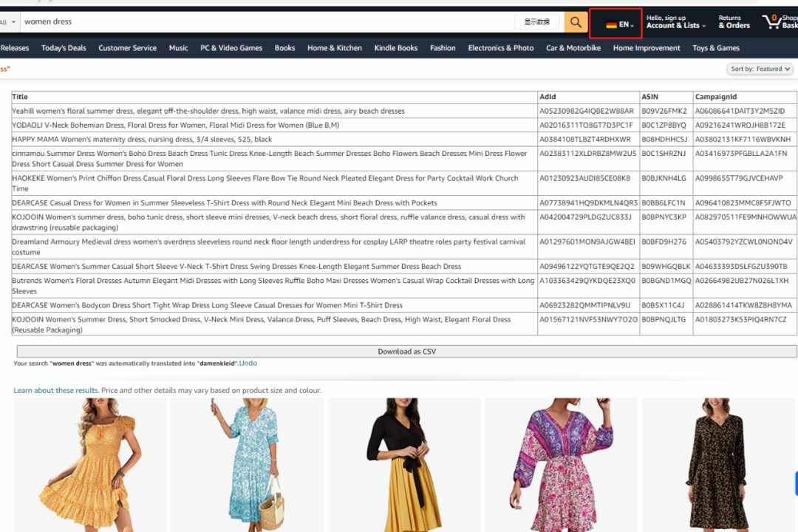Select AdId cell A09496122YQTGTE9QE2Q2

pyautogui.click(x=587, y=266)
